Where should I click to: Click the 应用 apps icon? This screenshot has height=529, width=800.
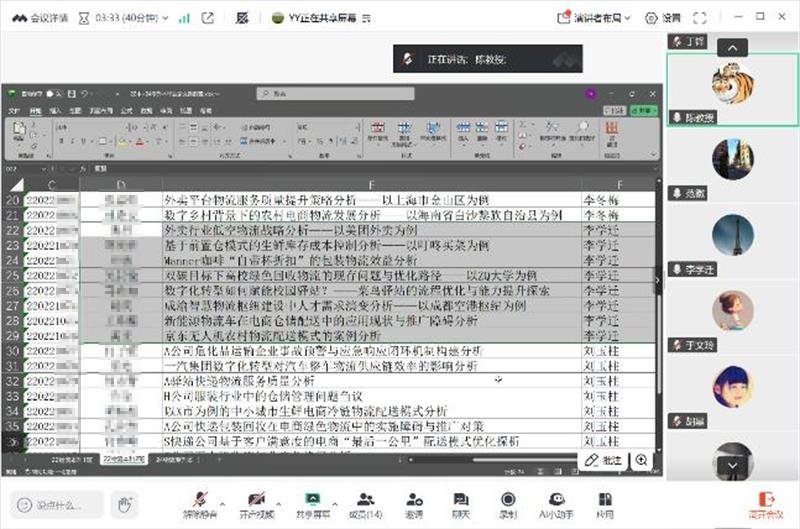coord(605,502)
